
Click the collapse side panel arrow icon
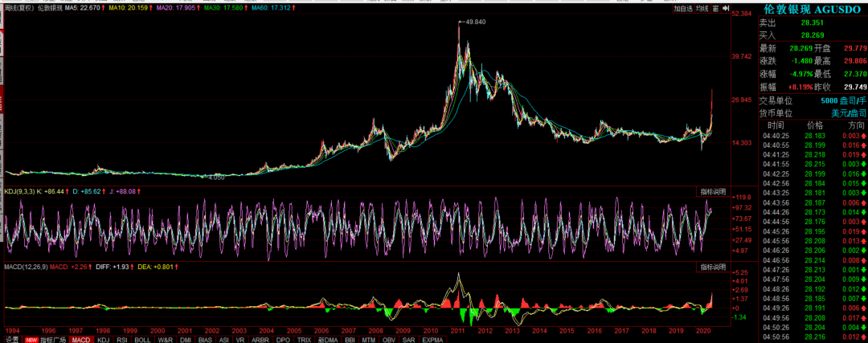(724, 9)
